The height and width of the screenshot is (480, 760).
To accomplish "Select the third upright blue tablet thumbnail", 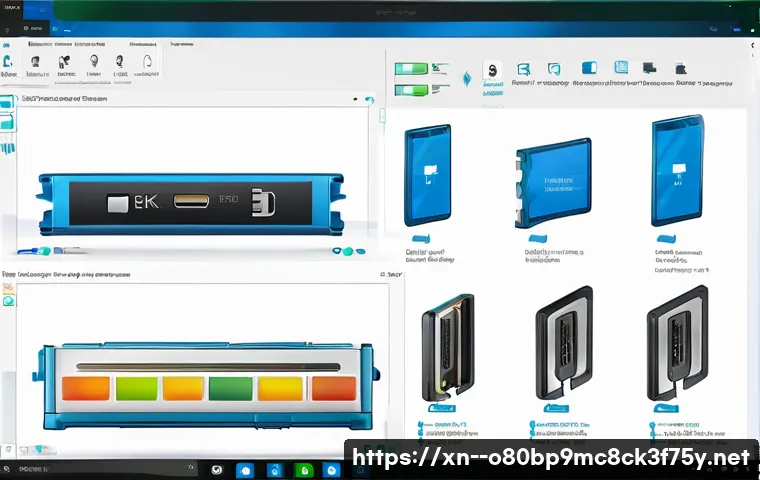I will tap(678, 170).
